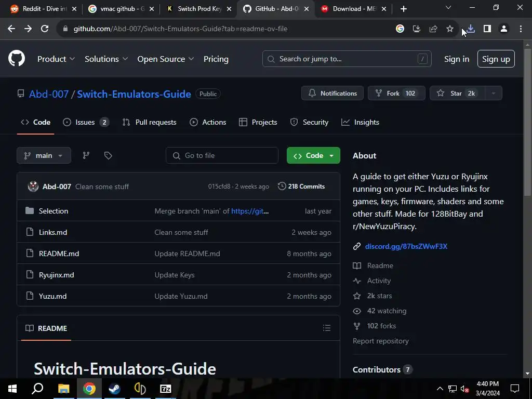Expand the Open Source menu

166,59
